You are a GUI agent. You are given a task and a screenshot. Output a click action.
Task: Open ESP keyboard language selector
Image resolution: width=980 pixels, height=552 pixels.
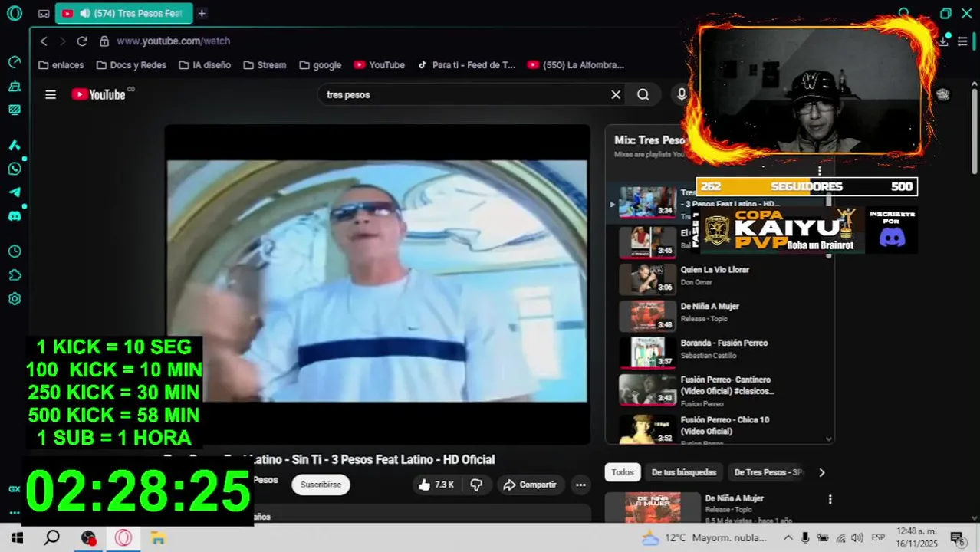878,537
